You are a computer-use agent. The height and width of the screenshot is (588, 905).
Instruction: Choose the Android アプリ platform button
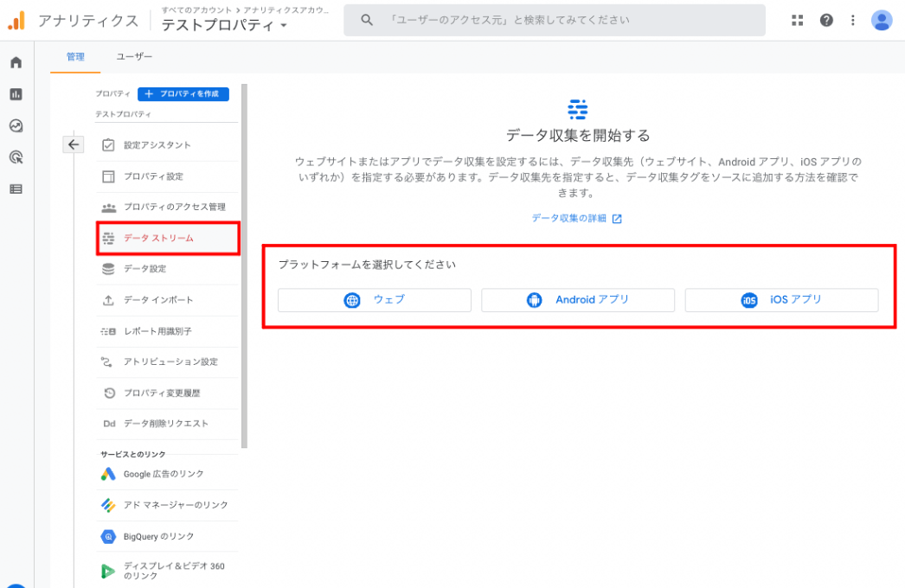pos(578,300)
